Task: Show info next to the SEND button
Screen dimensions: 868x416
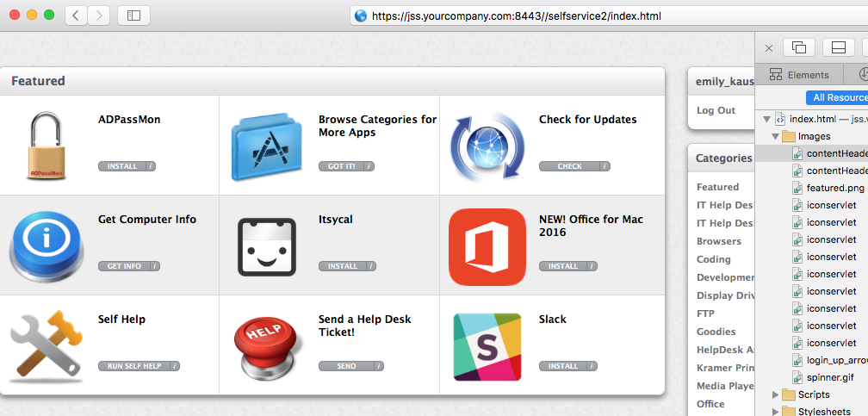Action: point(379,366)
